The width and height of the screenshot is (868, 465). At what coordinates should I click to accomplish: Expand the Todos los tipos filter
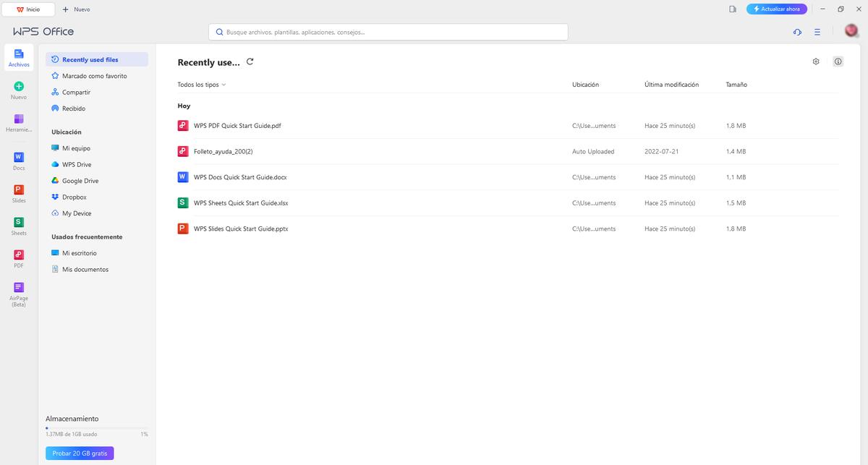(x=202, y=85)
